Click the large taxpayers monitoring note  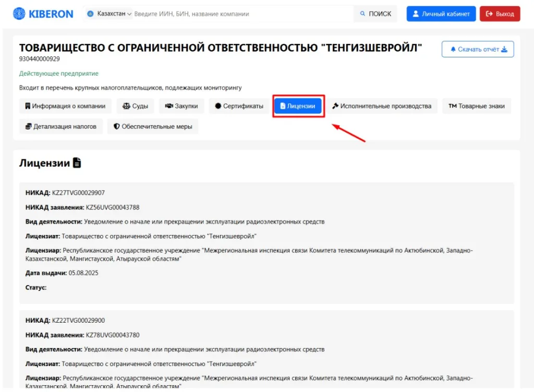130,88
